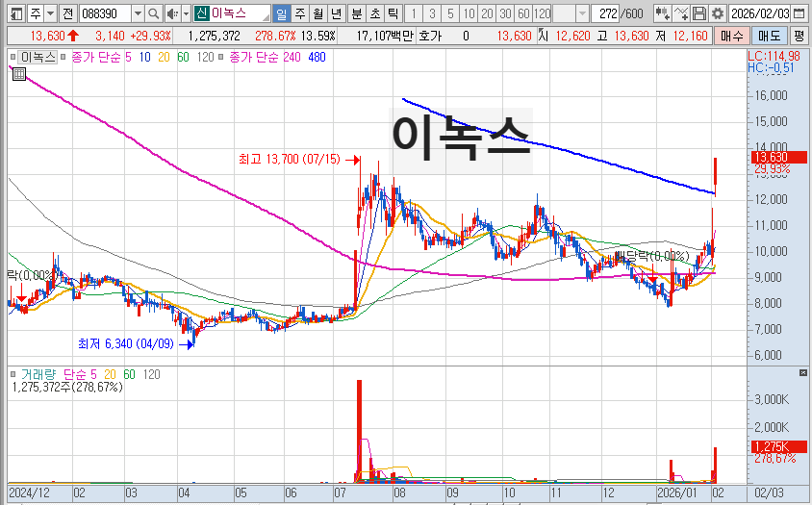Click the speaker sound alert icon
Viewport: 812px width, 505px height.
(173, 13)
